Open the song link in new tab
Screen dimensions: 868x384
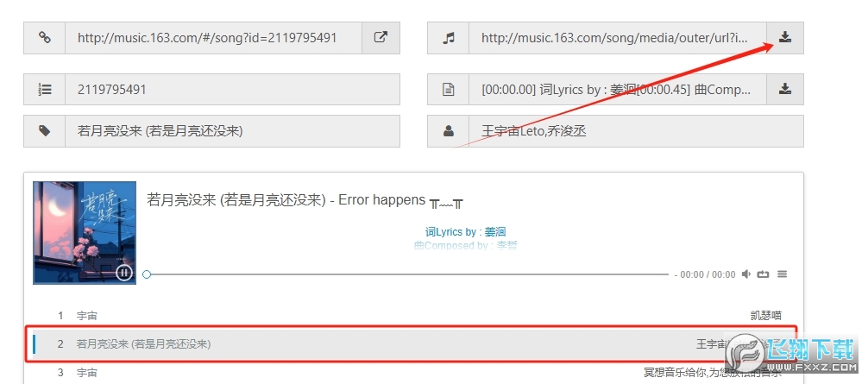[381, 38]
